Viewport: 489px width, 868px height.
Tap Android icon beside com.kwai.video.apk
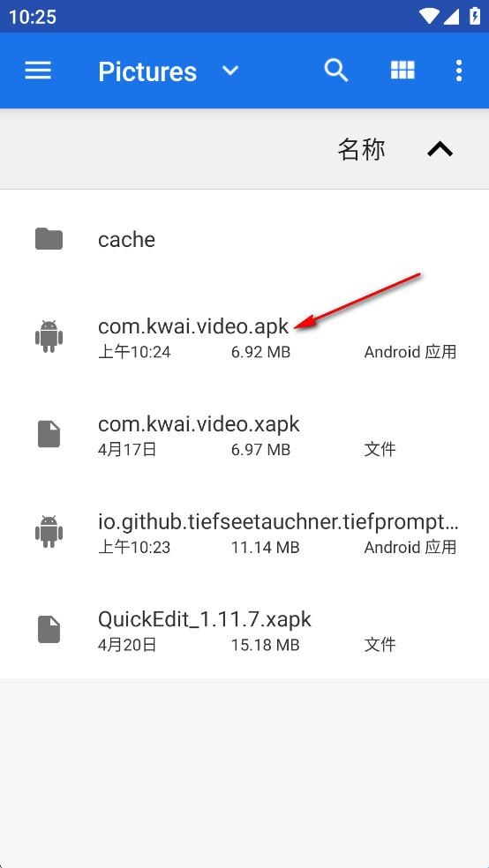(x=49, y=336)
